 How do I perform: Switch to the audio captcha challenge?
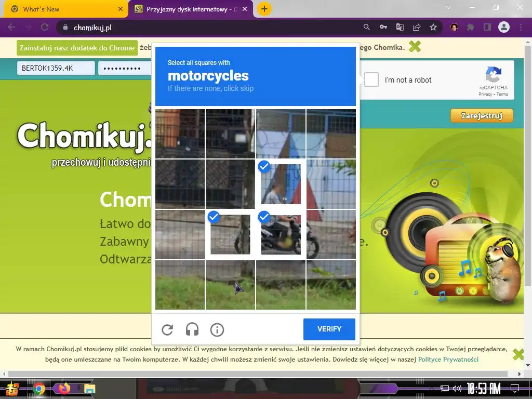[192, 329]
